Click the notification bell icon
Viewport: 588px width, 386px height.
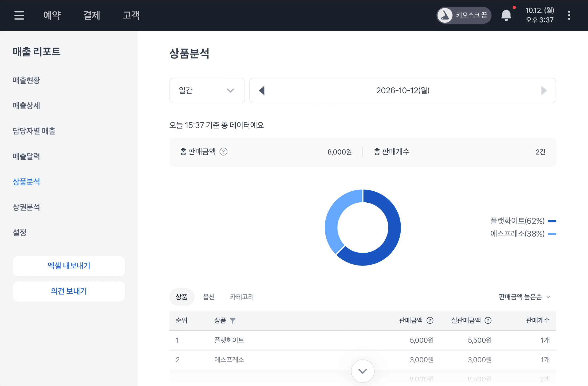tap(506, 15)
